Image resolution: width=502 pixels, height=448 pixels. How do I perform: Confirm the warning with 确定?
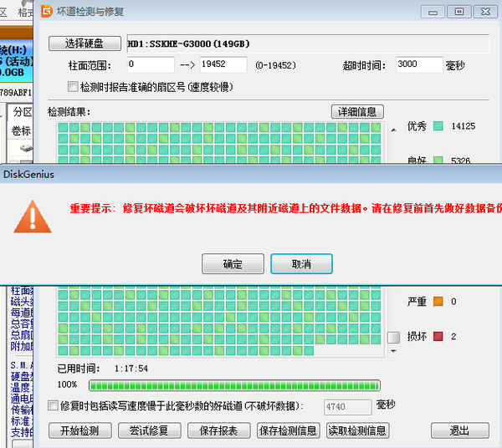233,264
